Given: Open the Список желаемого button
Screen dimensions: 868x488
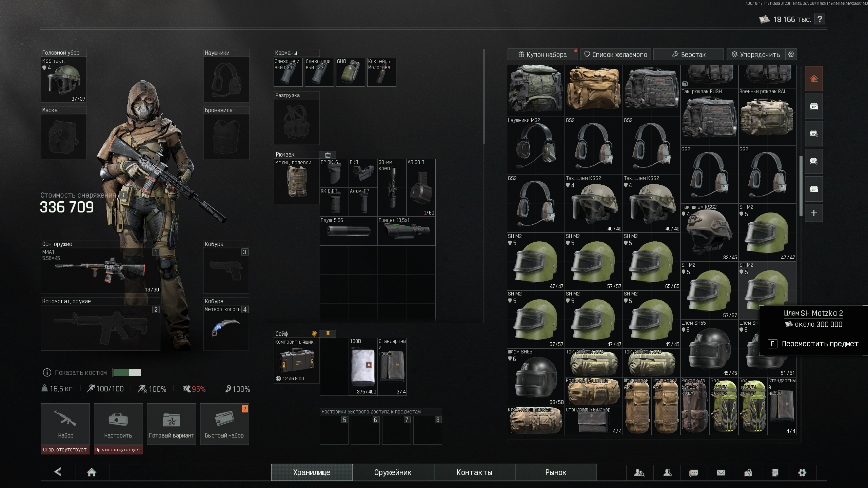Looking at the screenshot, I should (616, 55).
